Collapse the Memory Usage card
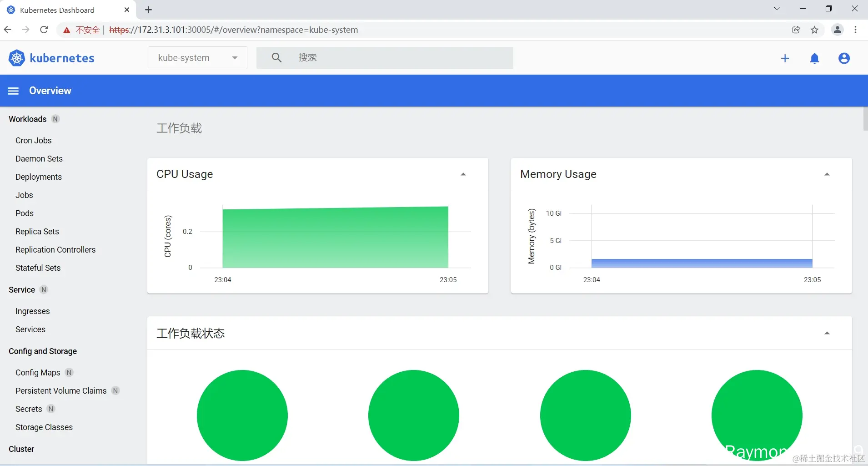 (827, 174)
